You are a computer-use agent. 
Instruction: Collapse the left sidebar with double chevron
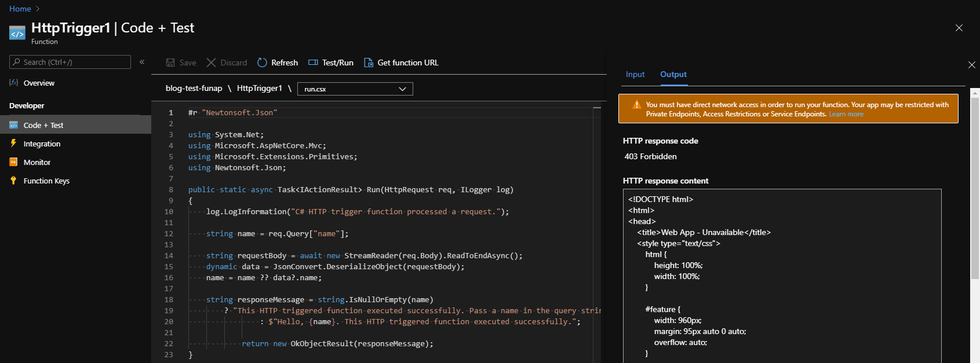click(142, 62)
